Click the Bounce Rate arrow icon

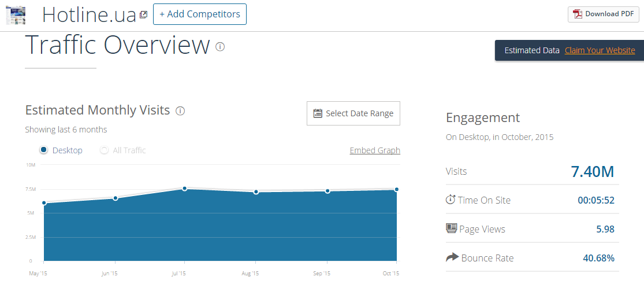(x=452, y=257)
